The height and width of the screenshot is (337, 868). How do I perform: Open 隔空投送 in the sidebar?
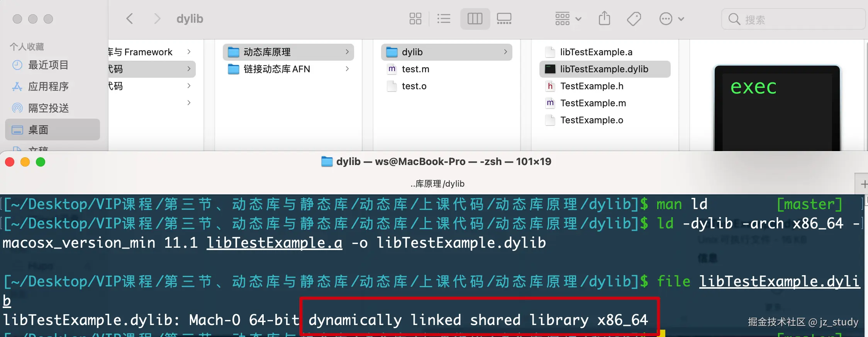pos(53,108)
